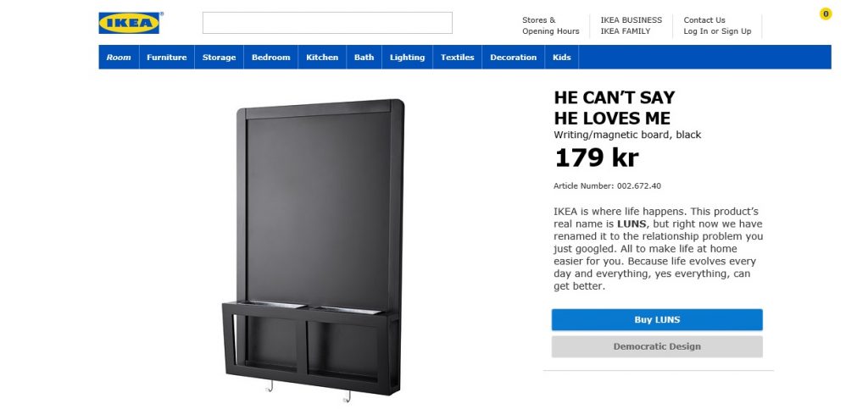
Task: Click Log In or Sign Up
Action: (x=717, y=31)
